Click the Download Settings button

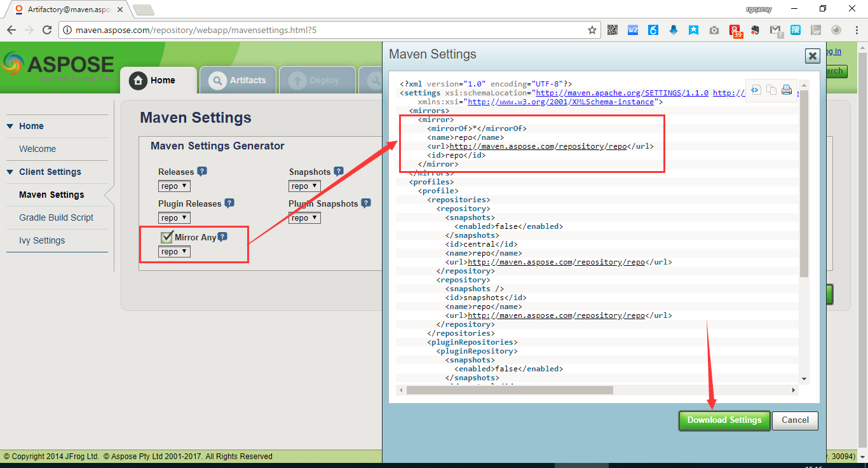(x=724, y=420)
